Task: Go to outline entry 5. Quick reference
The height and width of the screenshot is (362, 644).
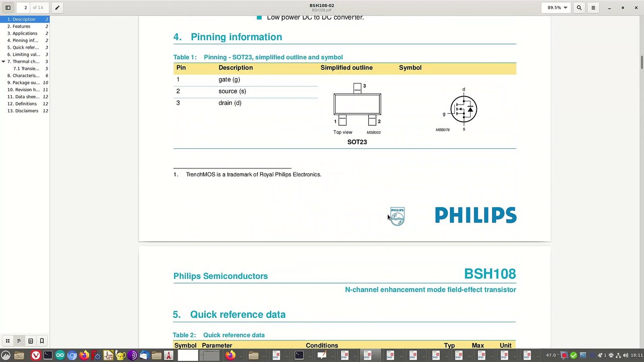Action: click(x=25, y=47)
